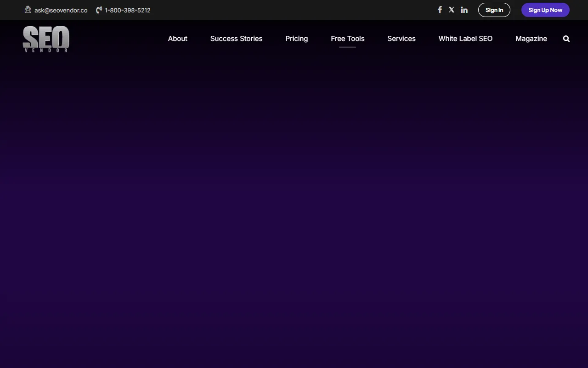The width and height of the screenshot is (588, 368).
Task: Open the search magnifier icon
Action: point(566,39)
